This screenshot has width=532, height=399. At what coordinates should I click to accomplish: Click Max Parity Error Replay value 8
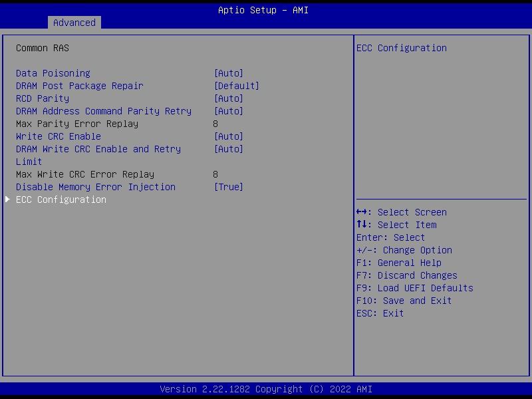pos(215,124)
